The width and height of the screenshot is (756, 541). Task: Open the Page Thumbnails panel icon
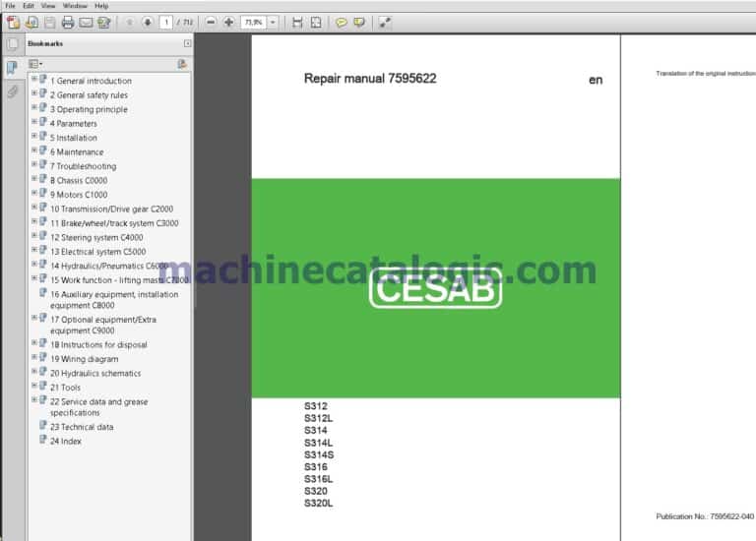point(13,44)
